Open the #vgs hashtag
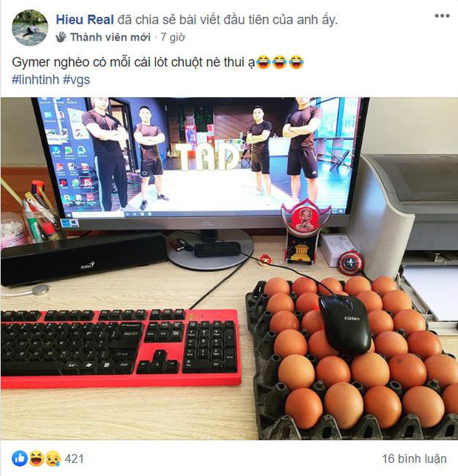The height and width of the screenshot is (476, 458). pyautogui.click(x=76, y=80)
